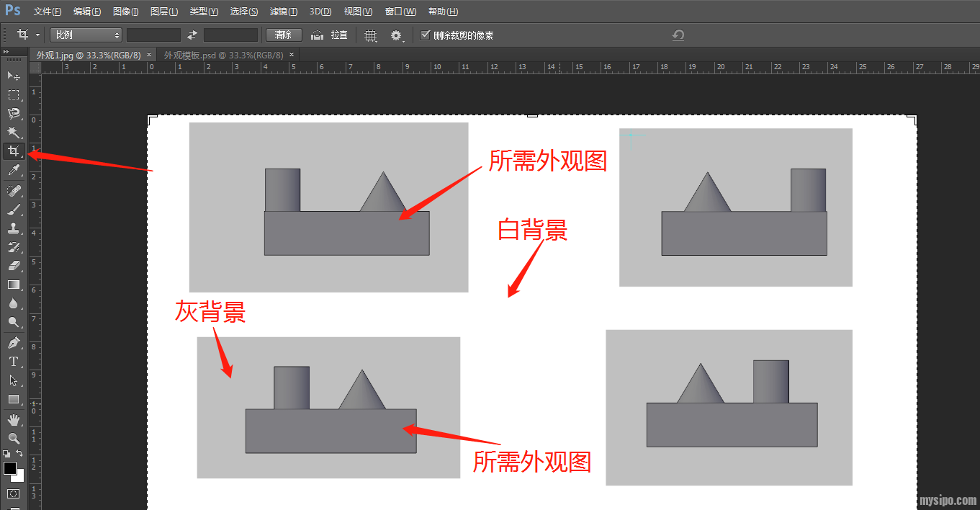This screenshot has width=980, height=510.
Task: Choose the Eraser tool
Action: [x=13, y=266]
